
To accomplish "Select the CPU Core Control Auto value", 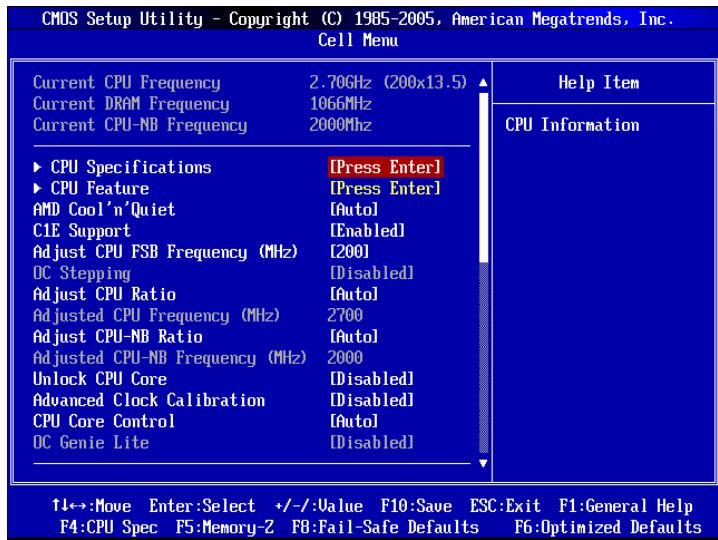I will pyautogui.click(x=353, y=421).
